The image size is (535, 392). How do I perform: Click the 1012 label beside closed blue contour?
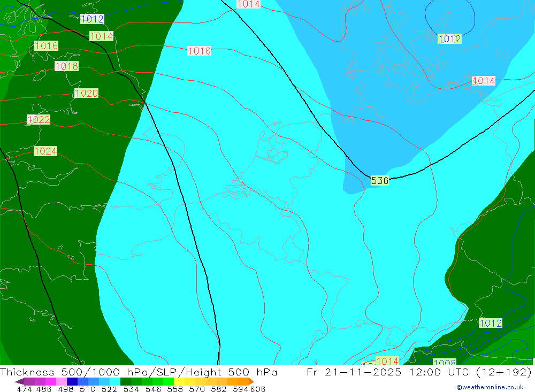[x=450, y=39]
